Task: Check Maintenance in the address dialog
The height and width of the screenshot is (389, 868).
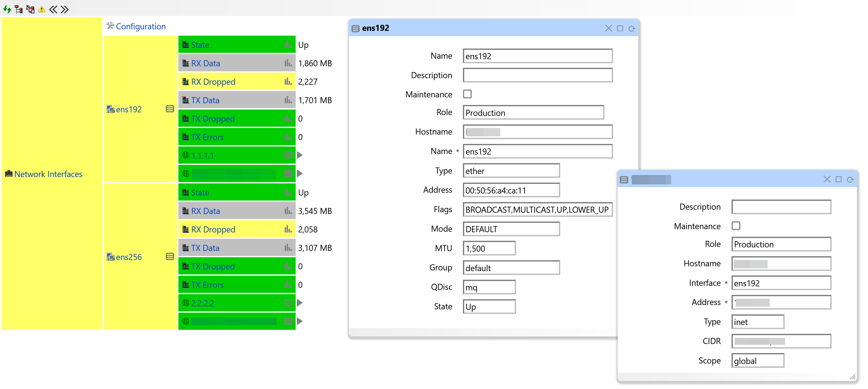Action: pyautogui.click(x=736, y=226)
